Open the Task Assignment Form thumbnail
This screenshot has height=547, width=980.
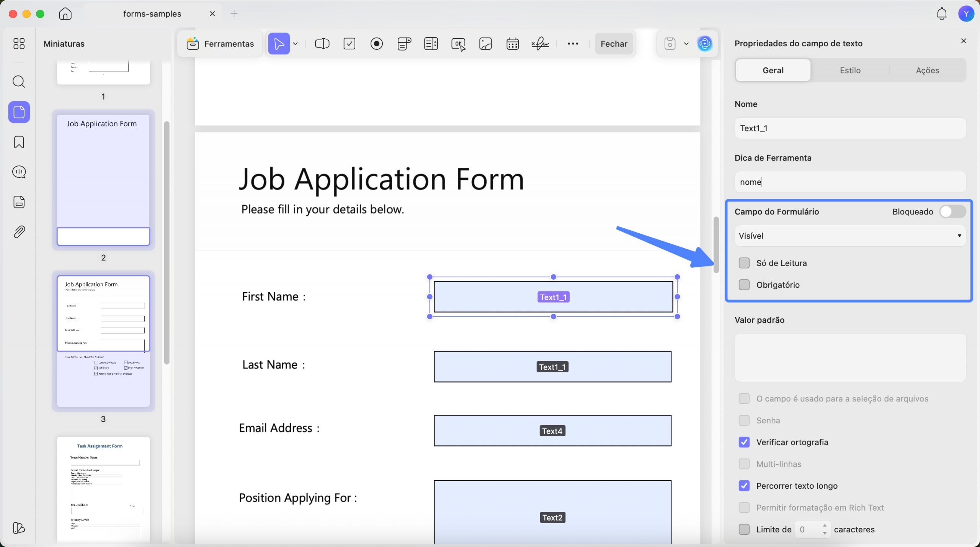(x=103, y=489)
